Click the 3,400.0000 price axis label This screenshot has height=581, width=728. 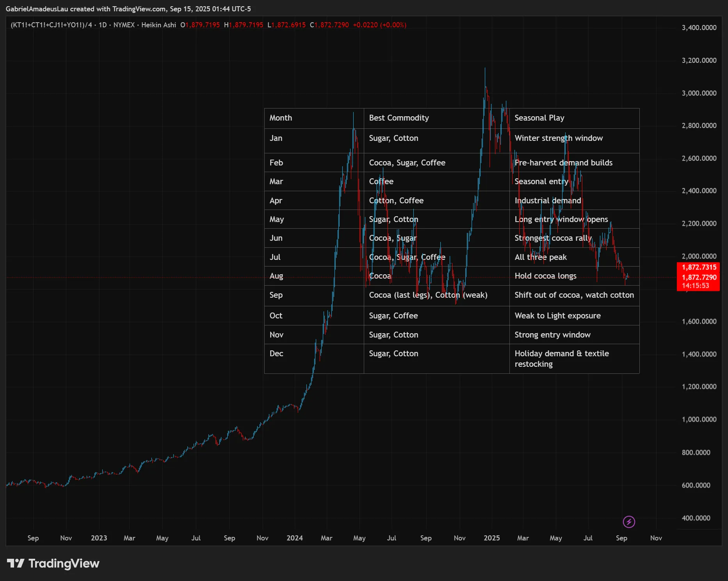pyautogui.click(x=699, y=28)
